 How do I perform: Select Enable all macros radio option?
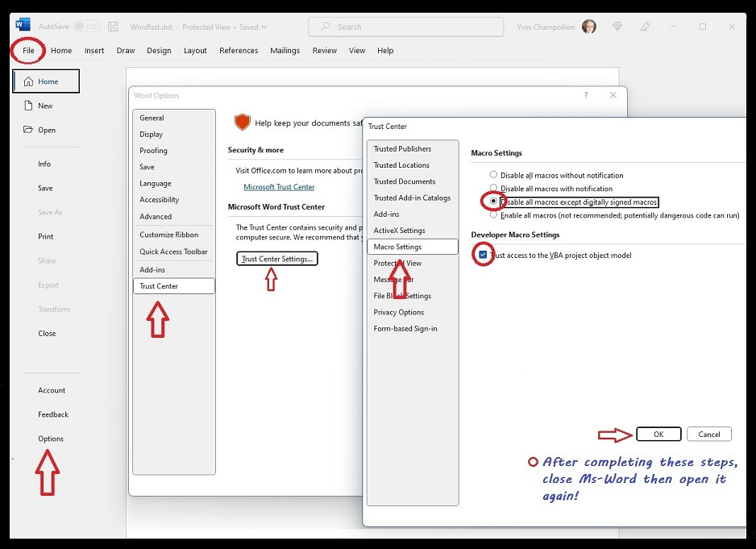click(x=493, y=215)
